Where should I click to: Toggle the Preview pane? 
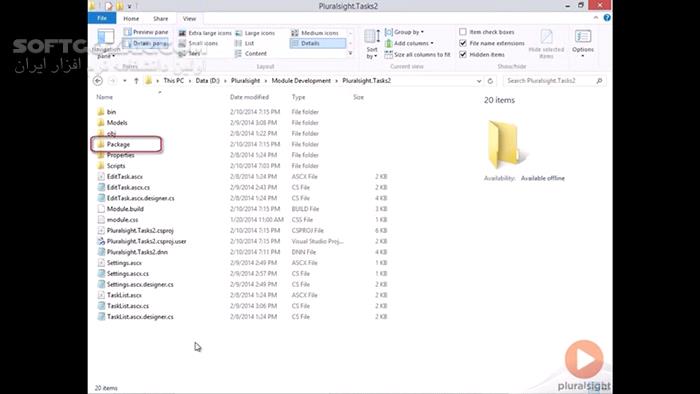click(x=146, y=32)
